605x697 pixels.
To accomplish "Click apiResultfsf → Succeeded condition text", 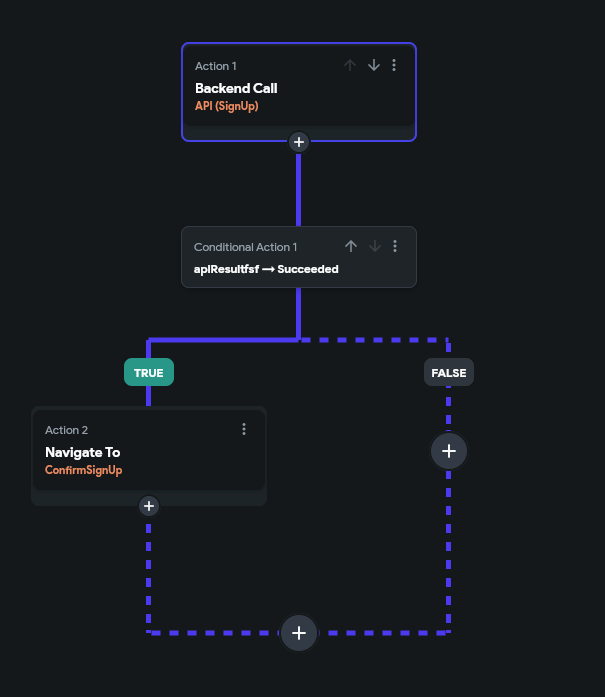I will coord(266,269).
